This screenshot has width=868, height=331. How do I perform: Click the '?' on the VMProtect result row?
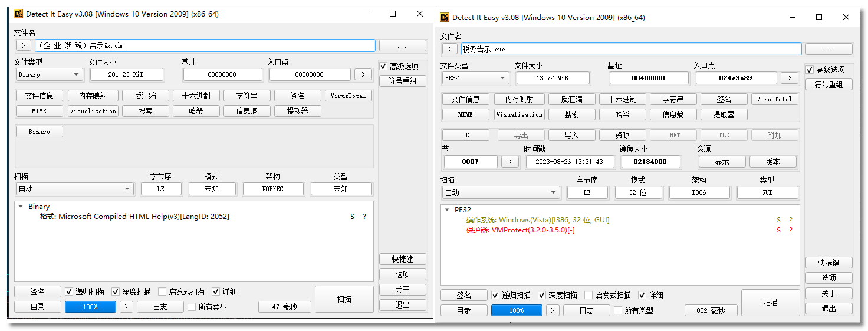791,230
